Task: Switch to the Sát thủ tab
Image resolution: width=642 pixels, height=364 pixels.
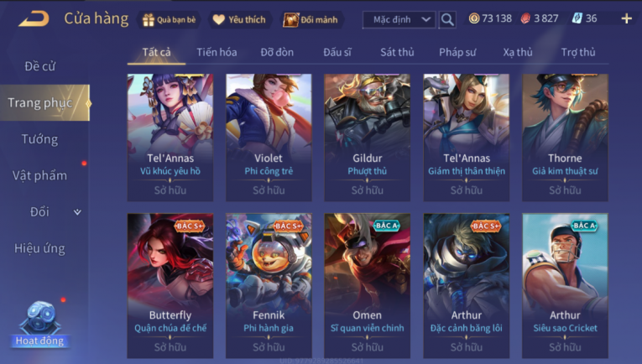Action: click(397, 52)
